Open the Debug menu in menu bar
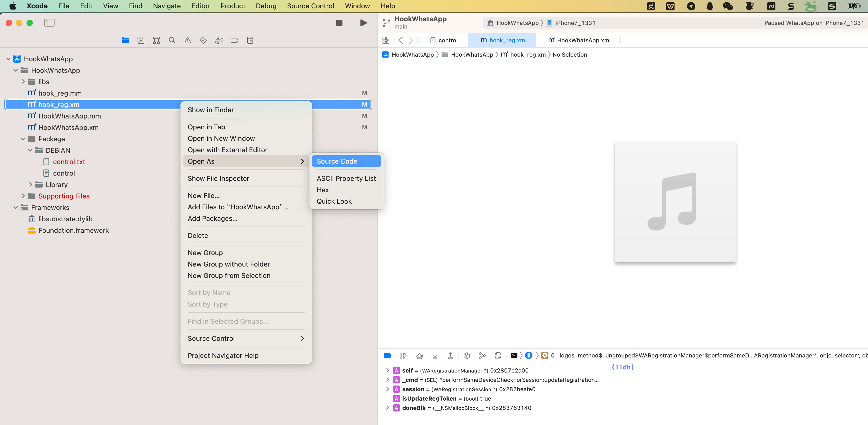The image size is (868, 425). (266, 6)
